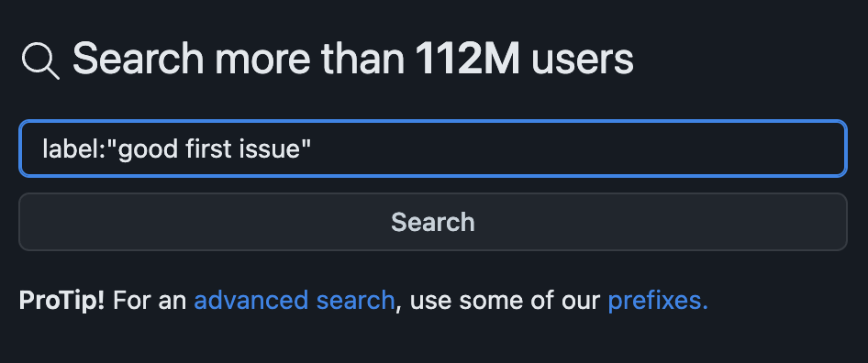Click the Search button
Viewport: 868px width, 363px height.
(x=433, y=222)
